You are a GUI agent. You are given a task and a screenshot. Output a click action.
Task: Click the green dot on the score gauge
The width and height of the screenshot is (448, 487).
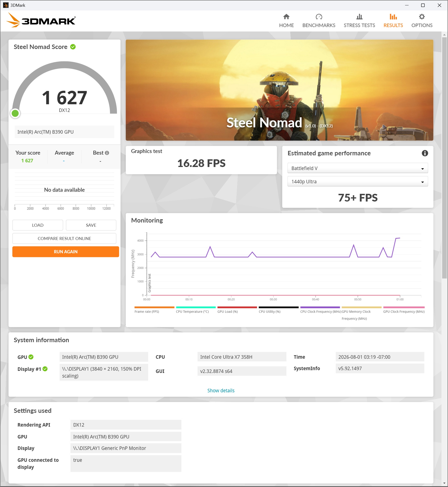tap(15, 113)
